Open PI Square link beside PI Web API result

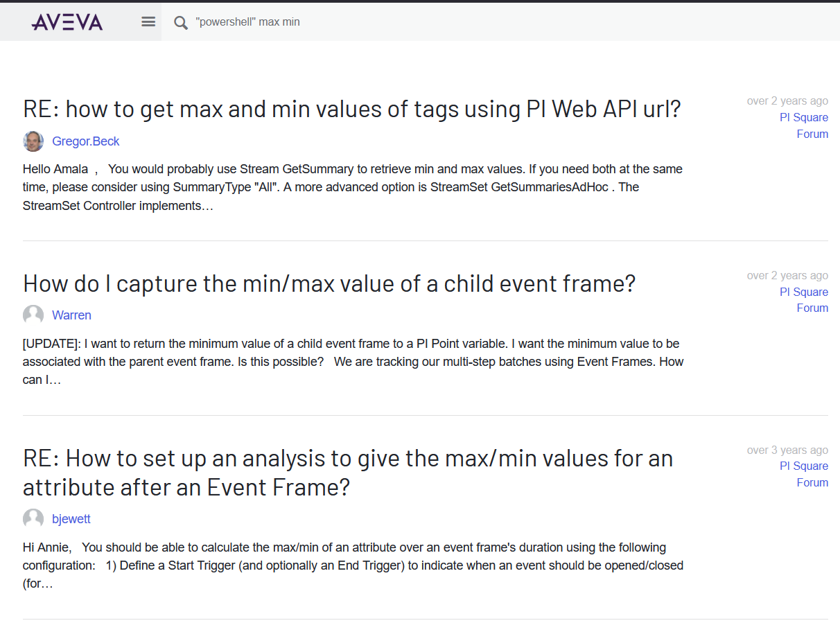[x=803, y=118]
